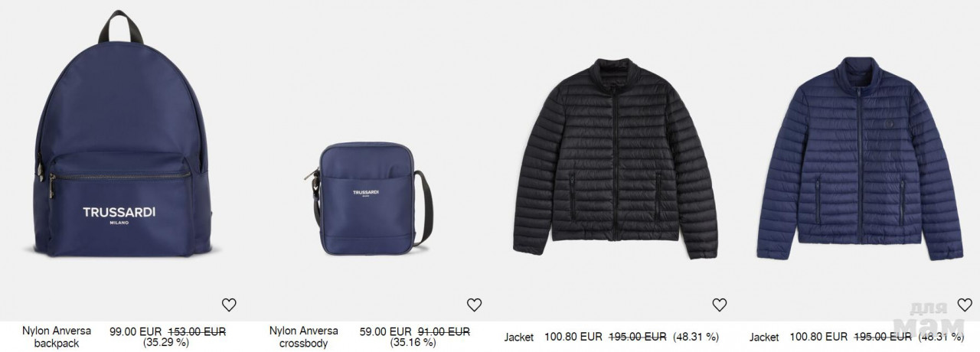Click the struck-through 91.00 EUR price
The height and width of the screenshot is (352, 980).
click(444, 331)
